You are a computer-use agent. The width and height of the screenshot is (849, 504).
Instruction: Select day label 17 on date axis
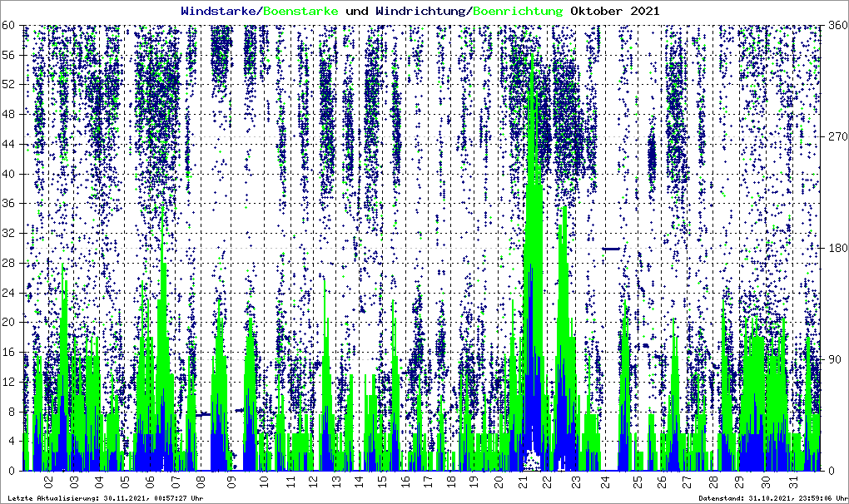click(x=429, y=480)
